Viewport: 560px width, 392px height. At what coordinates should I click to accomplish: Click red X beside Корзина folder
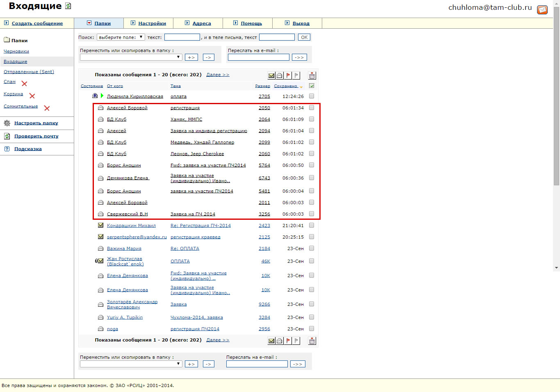[x=32, y=96]
